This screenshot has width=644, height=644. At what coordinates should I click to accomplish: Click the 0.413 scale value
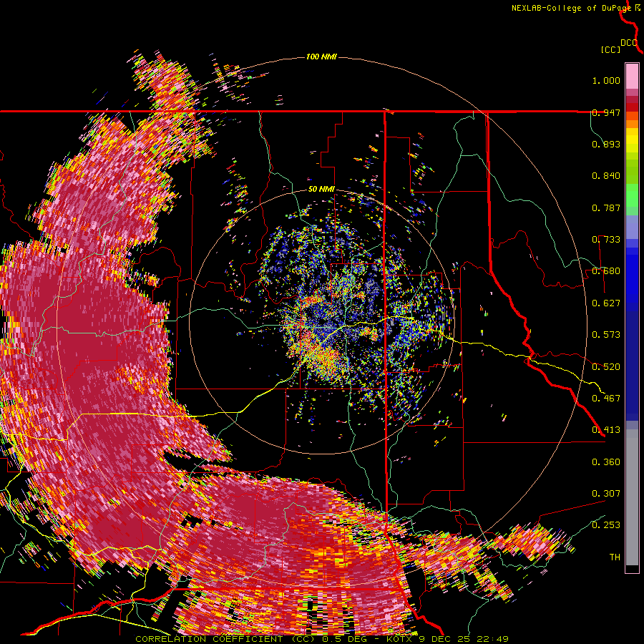point(606,430)
